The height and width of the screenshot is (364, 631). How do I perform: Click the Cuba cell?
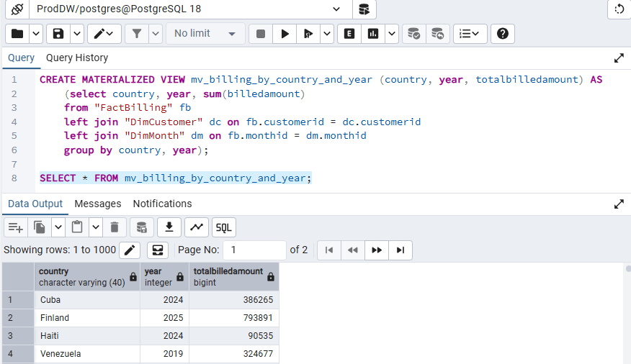pyautogui.click(x=87, y=300)
